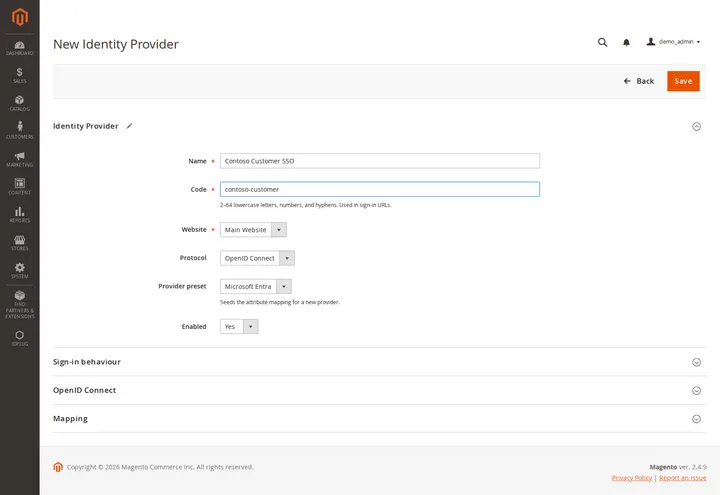
Task: Click 'Seeds the attribute mapping' hint text
Action: tap(280, 302)
